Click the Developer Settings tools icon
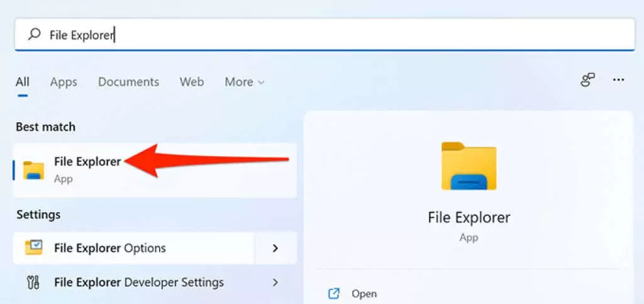The height and width of the screenshot is (304, 644). click(33, 283)
